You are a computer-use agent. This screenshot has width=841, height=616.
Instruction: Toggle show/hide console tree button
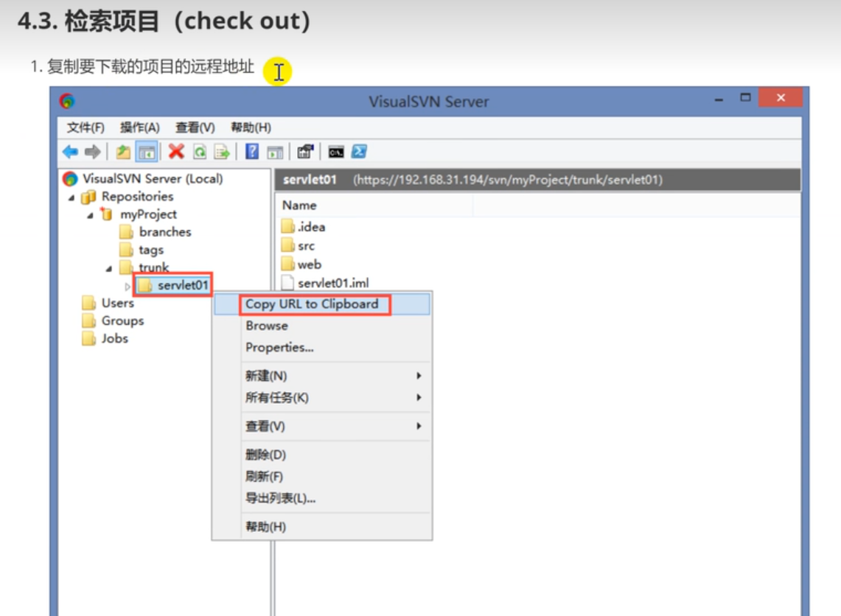[x=147, y=152]
